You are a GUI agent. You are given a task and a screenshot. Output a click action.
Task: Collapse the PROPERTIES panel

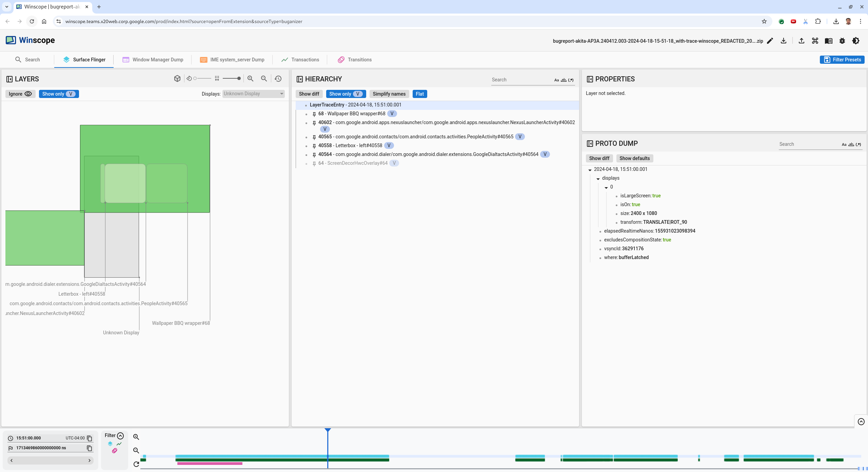590,79
